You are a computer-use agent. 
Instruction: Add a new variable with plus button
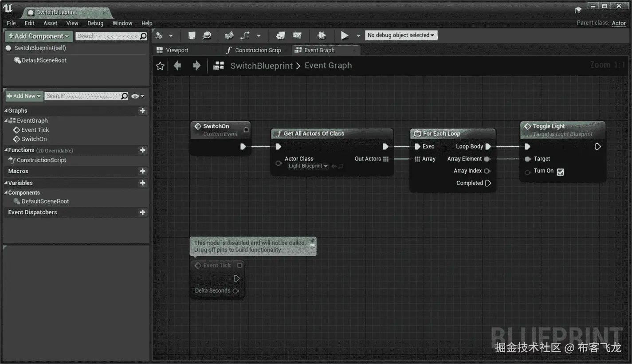coord(142,183)
